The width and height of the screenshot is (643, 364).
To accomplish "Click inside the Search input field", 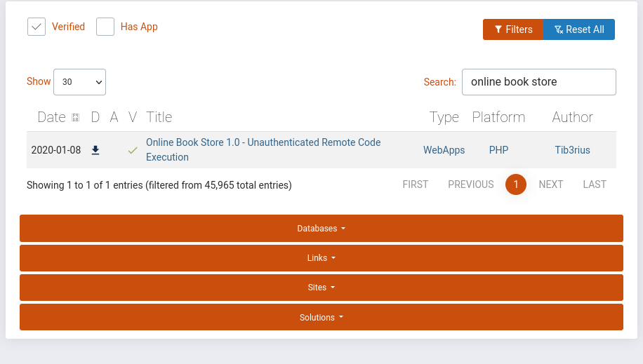I will (538, 82).
